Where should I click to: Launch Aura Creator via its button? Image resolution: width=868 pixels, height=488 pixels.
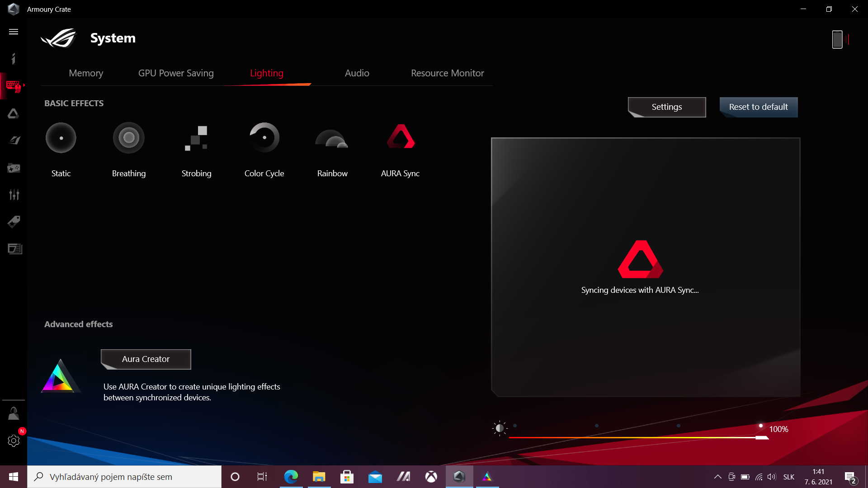pyautogui.click(x=146, y=359)
